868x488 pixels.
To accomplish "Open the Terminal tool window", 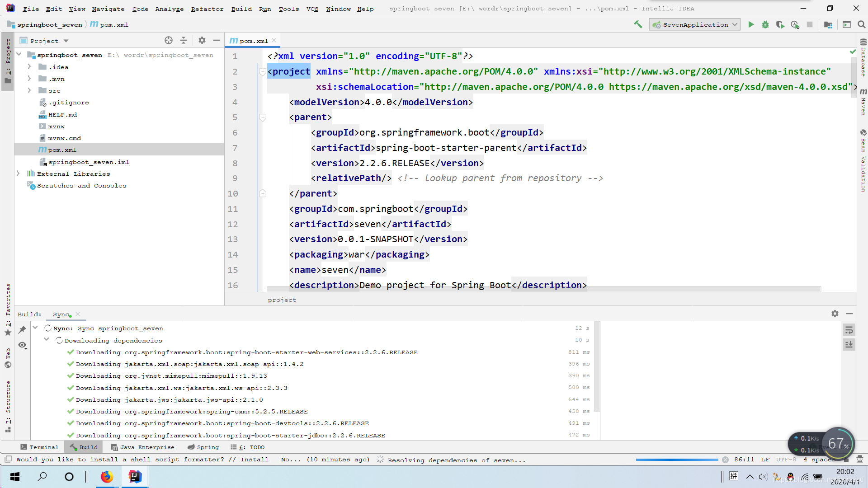I will (x=39, y=447).
